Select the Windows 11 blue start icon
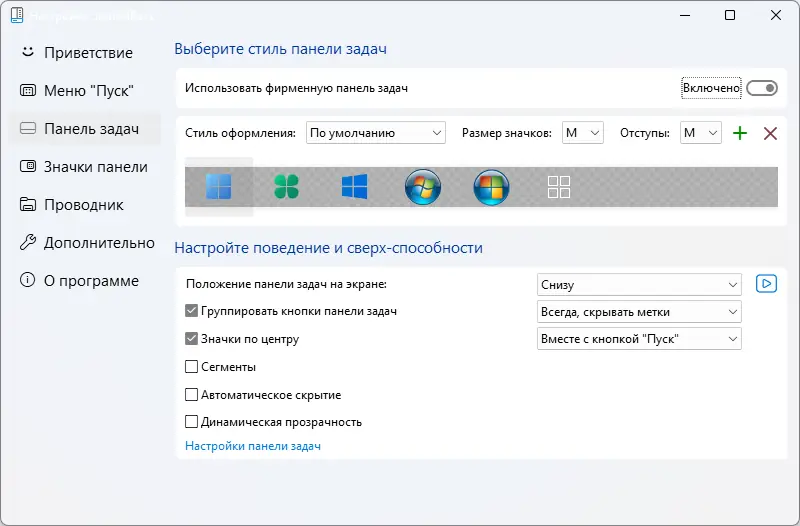The height and width of the screenshot is (526, 800). point(219,186)
